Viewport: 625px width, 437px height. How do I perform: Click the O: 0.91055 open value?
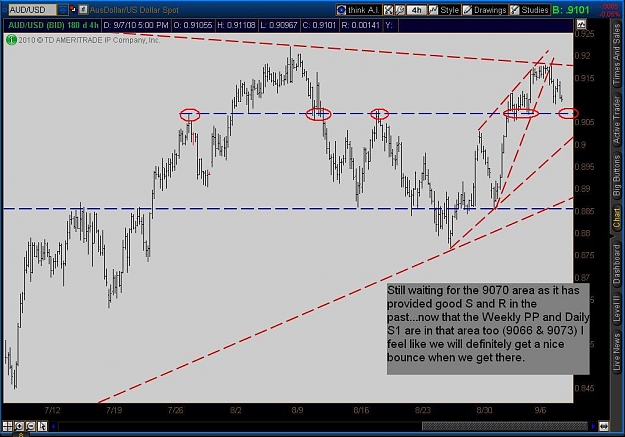point(193,25)
